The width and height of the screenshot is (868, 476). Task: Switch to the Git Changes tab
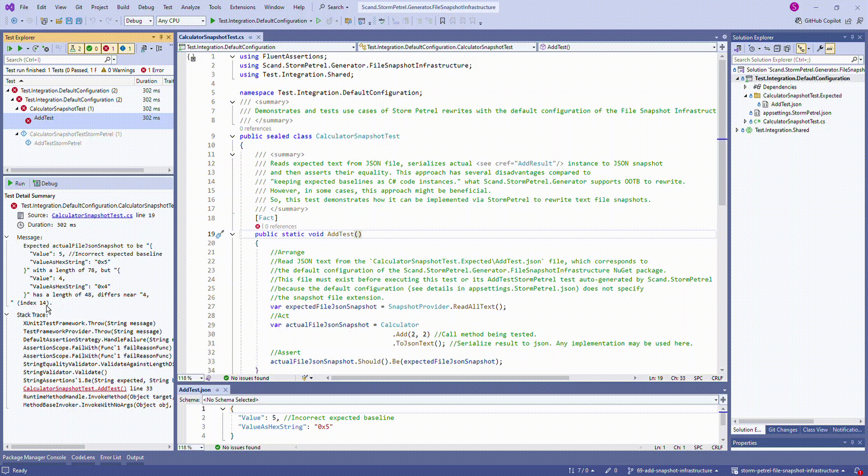pos(783,430)
